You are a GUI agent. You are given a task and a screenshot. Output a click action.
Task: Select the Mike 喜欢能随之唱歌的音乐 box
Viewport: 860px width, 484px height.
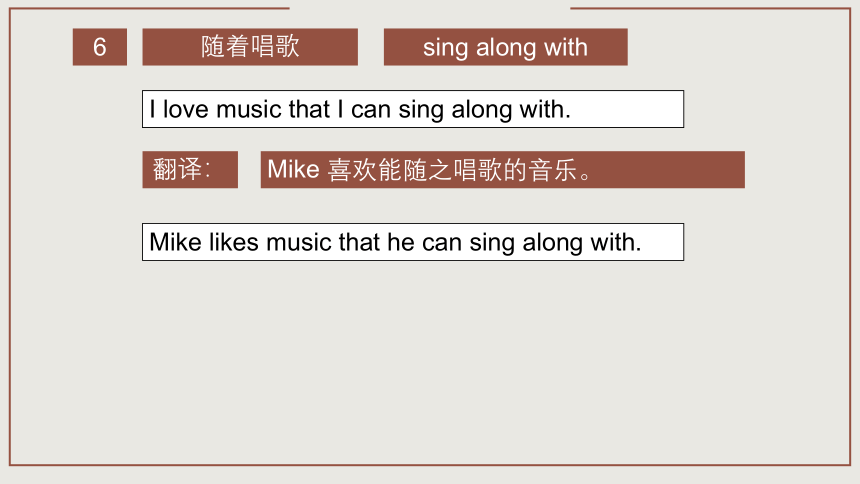(x=502, y=170)
